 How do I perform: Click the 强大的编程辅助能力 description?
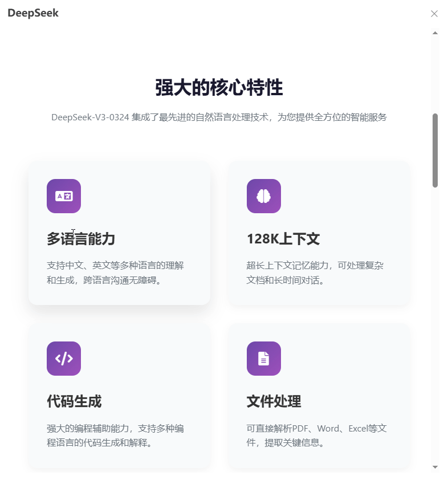[115, 436]
